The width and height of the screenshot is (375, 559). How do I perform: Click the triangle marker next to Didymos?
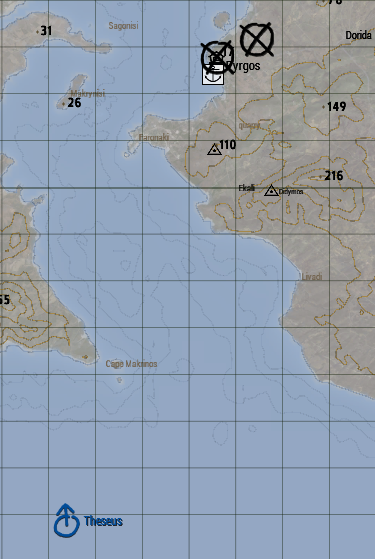click(271, 190)
